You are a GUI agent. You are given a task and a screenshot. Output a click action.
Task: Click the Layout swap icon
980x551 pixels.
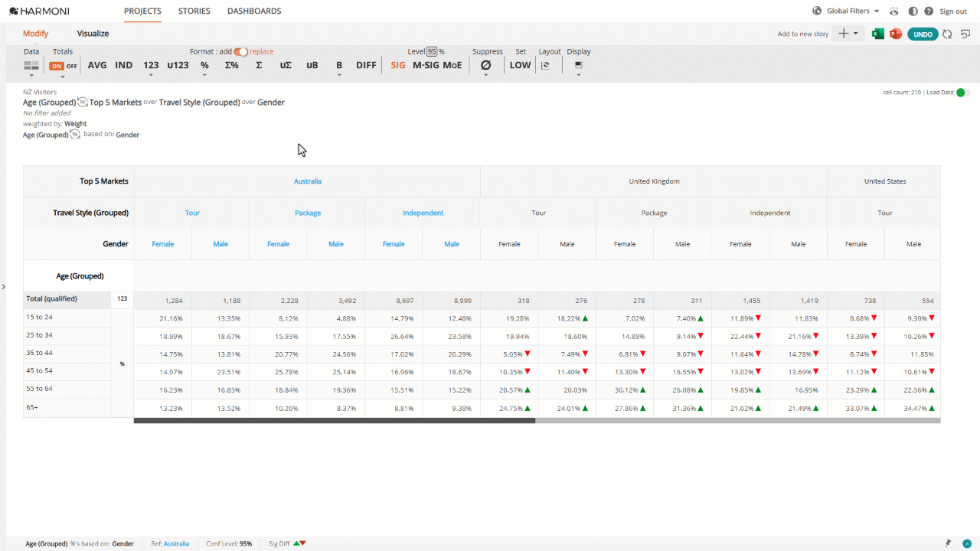coord(545,66)
